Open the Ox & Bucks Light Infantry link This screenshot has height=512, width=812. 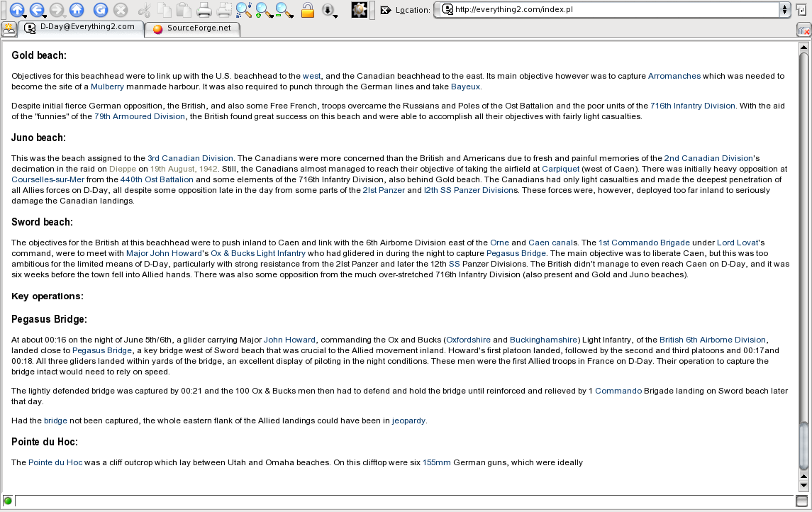pyautogui.click(x=258, y=253)
